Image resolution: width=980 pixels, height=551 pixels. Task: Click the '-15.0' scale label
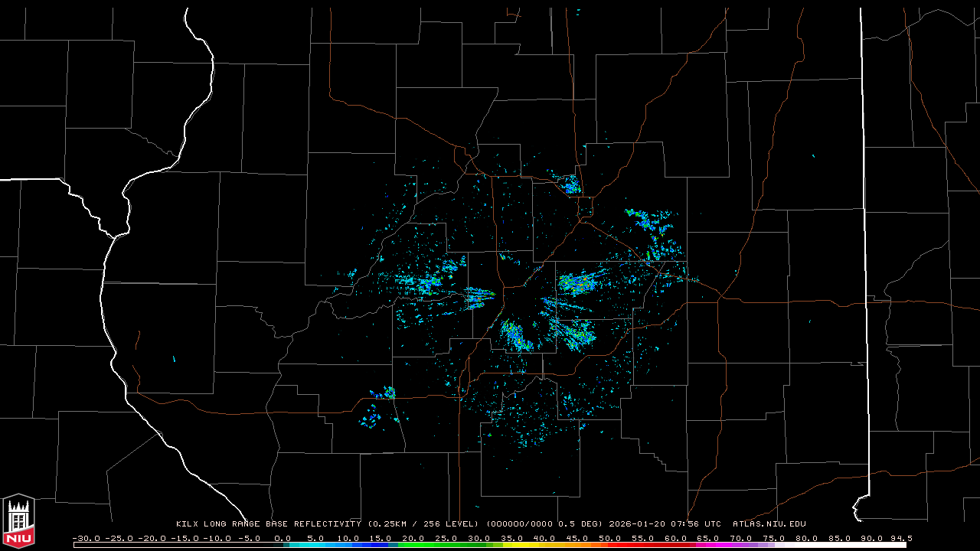185,538
